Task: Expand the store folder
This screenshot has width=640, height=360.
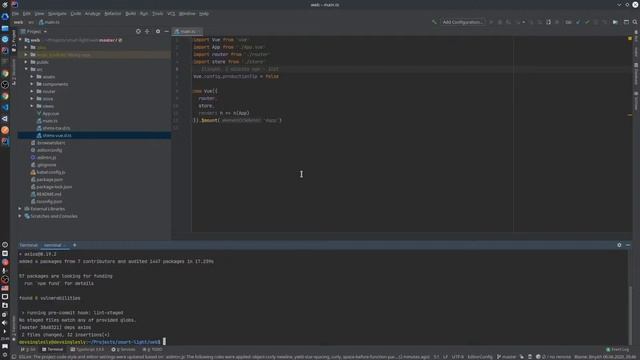Action: coord(32,99)
